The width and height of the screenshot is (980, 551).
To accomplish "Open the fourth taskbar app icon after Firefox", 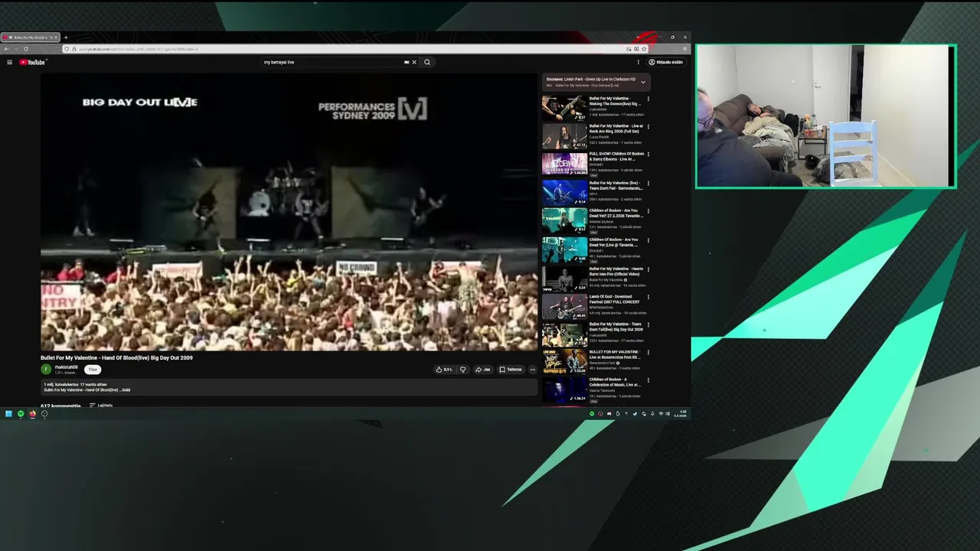I will point(44,414).
